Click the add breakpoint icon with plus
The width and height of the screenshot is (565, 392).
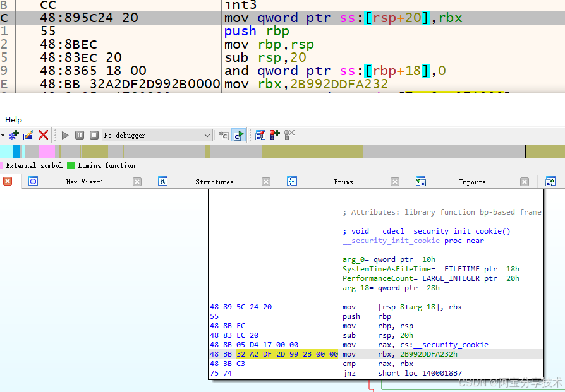[x=274, y=135]
